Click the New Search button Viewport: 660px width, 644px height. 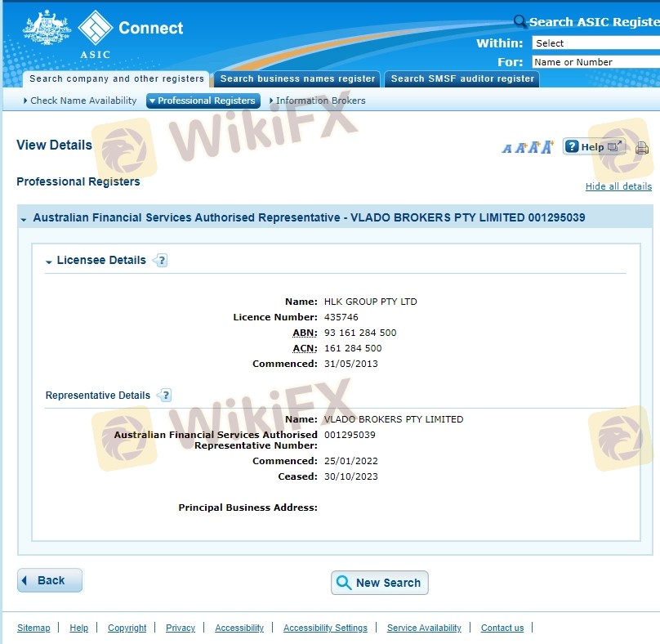379,583
